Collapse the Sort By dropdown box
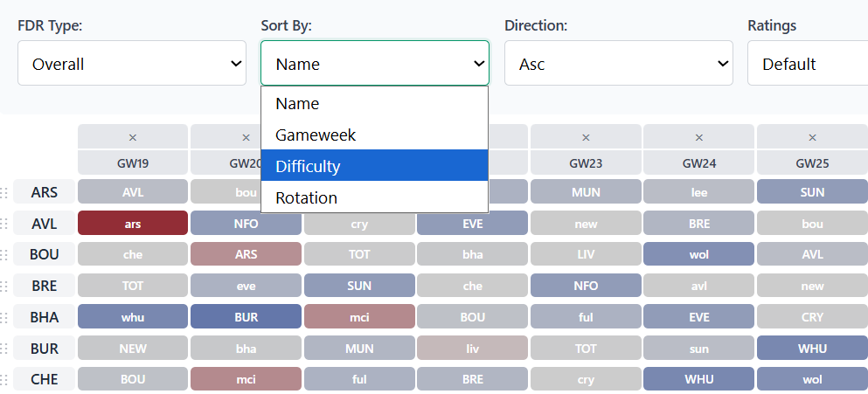The image size is (868, 394). coord(374,64)
